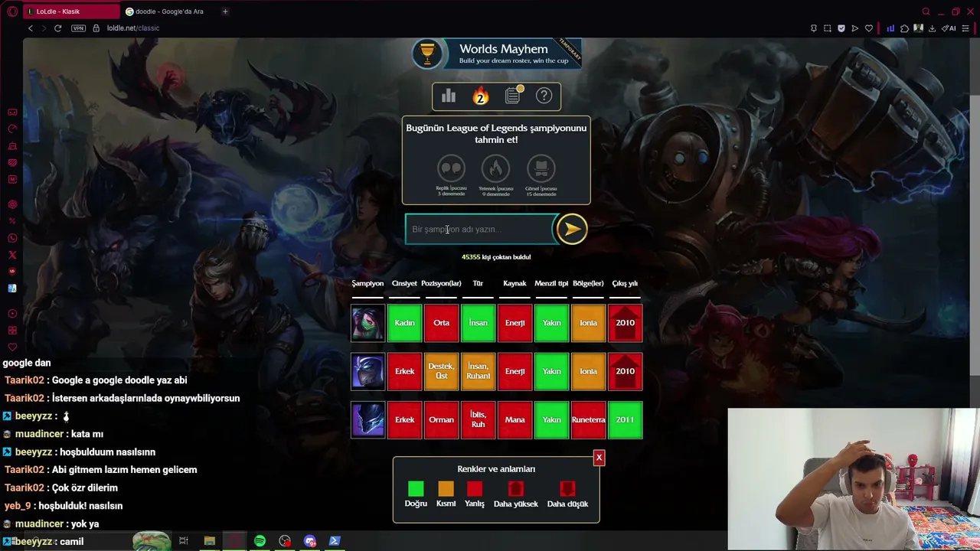Open the extensions cube icon

904,28
